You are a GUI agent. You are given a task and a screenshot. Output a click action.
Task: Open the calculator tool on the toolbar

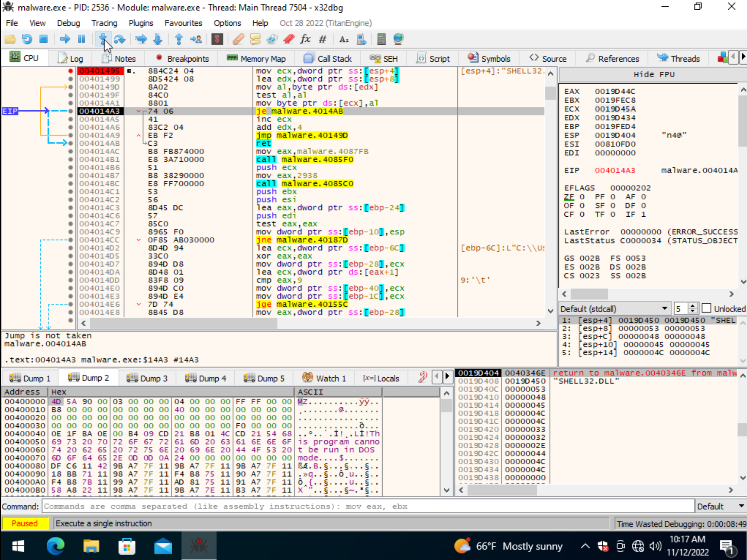pyautogui.click(x=382, y=39)
